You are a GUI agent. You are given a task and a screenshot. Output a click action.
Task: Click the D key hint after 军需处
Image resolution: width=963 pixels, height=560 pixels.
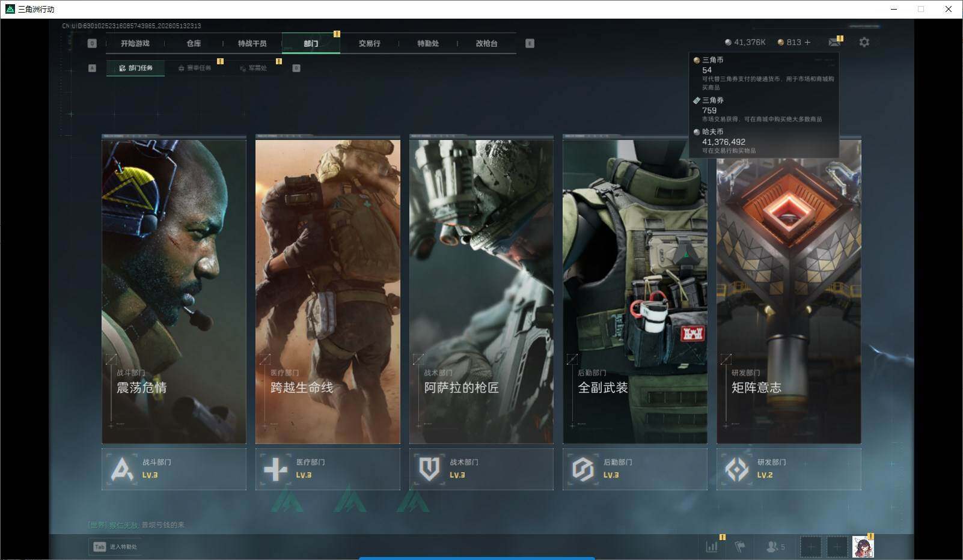pos(296,68)
